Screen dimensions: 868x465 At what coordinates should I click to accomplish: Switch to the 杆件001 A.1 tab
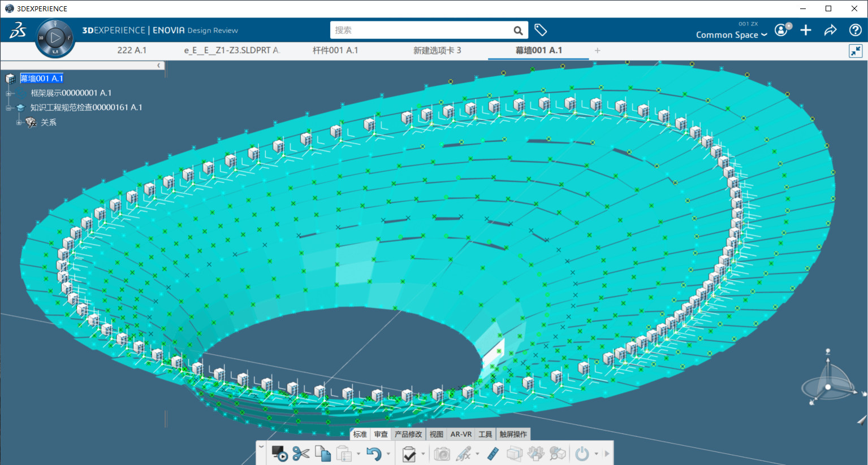tap(335, 50)
